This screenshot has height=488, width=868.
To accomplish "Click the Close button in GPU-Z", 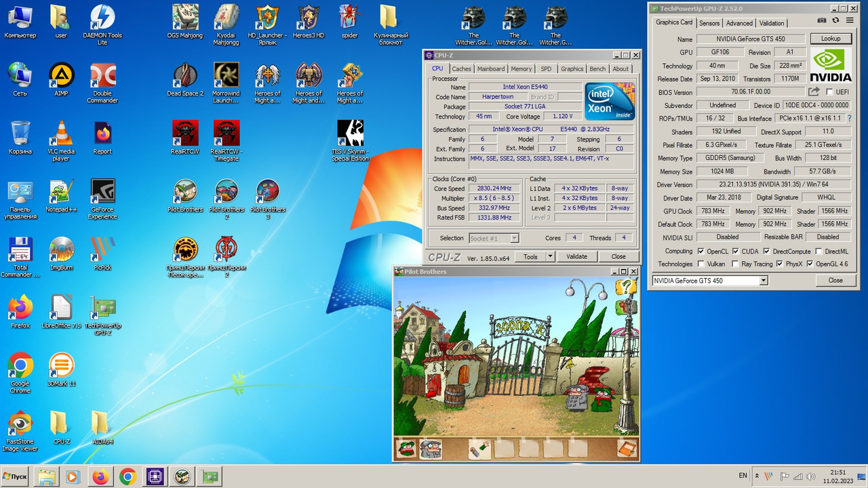I will [835, 280].
